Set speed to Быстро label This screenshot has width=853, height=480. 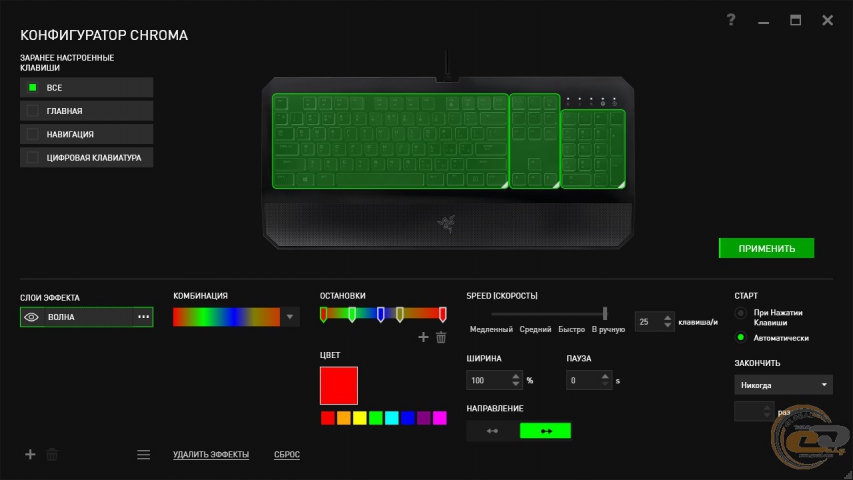pos(571,329)
